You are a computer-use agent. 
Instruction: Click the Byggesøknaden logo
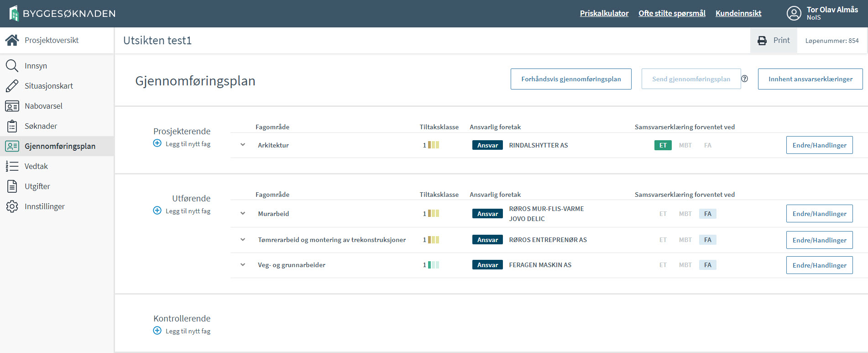coord(63,13)
